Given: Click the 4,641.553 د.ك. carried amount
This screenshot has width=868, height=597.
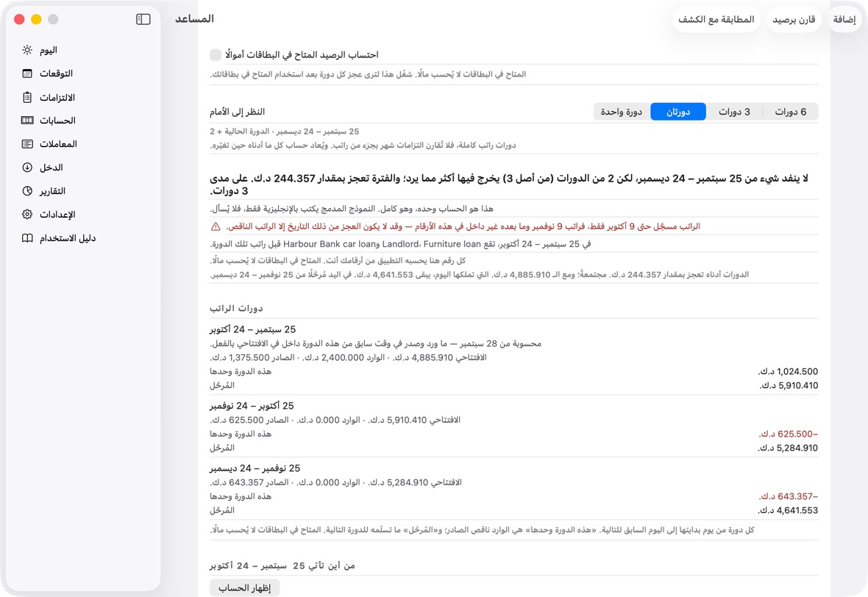Looking at the screenshot, I should coord(788,511).
